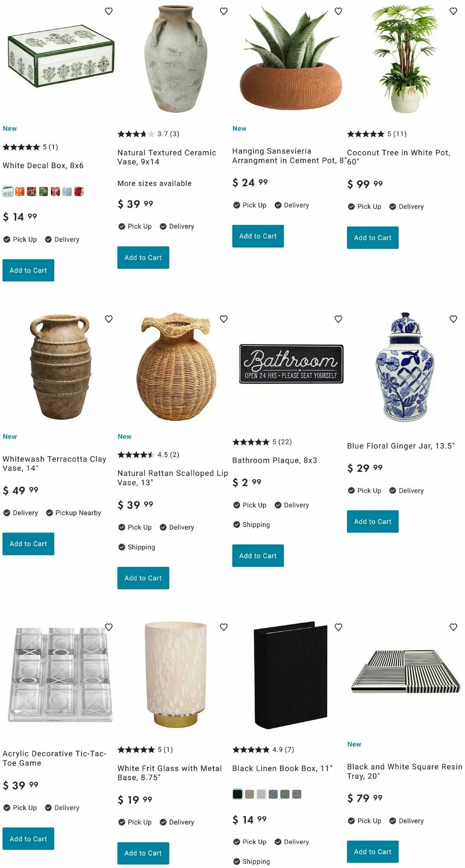Save Hanging Sansevieria Arrangement to wishlist heart
Screen dimensions: 465x868
point(338,11)
